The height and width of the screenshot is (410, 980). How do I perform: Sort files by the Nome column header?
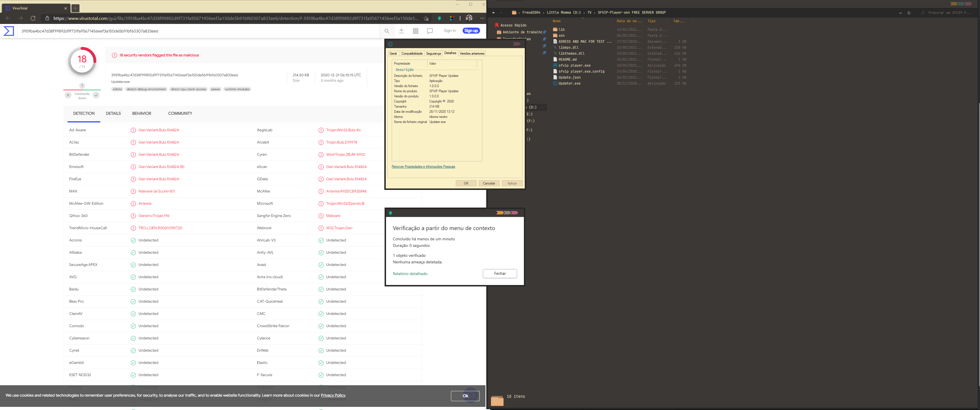click(x=557, y=21)
